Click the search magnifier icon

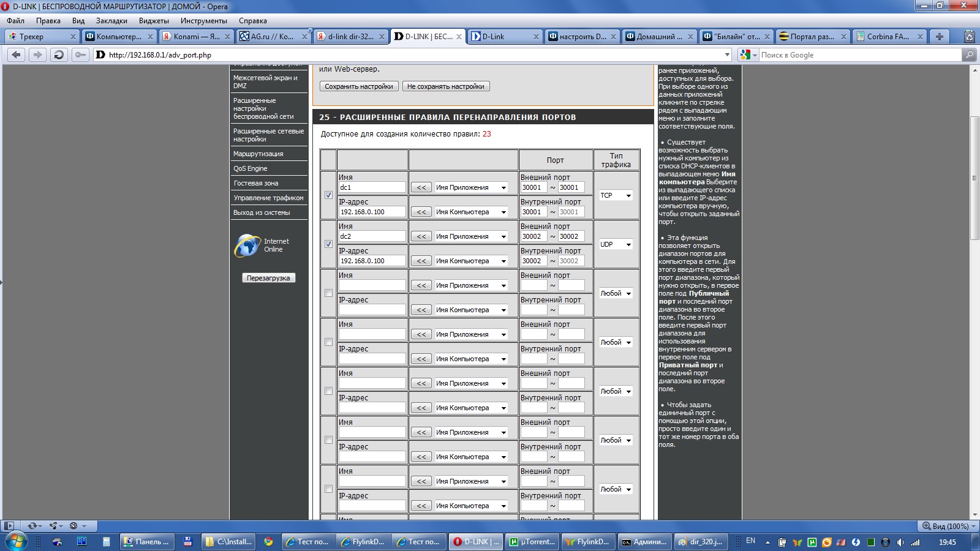tap(969, 55)
